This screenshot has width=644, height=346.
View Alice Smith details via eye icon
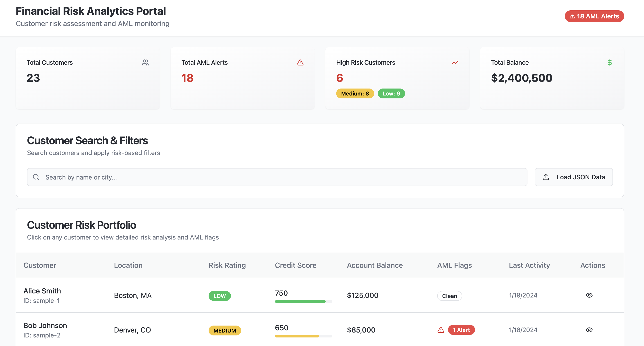[x=589, y=295]
